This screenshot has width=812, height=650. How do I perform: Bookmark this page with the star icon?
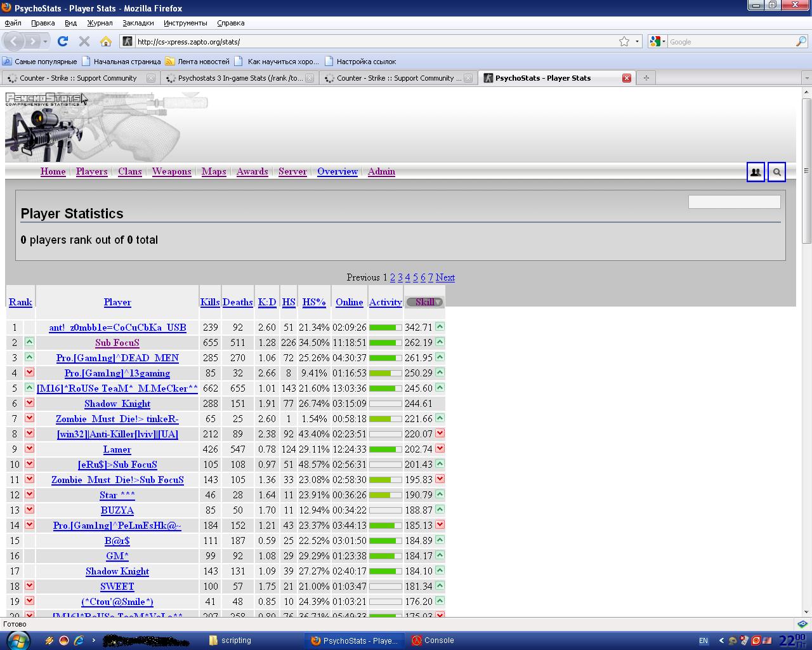624,41
